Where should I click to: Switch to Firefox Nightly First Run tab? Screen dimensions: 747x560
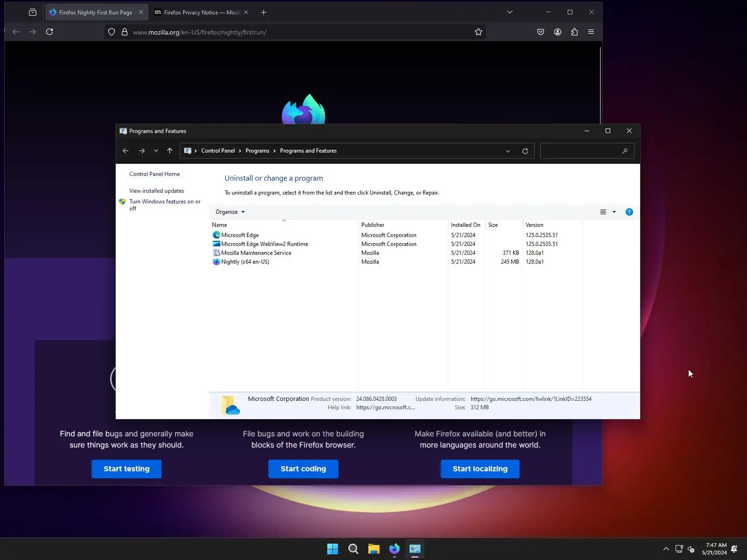(x=97, y=13)
